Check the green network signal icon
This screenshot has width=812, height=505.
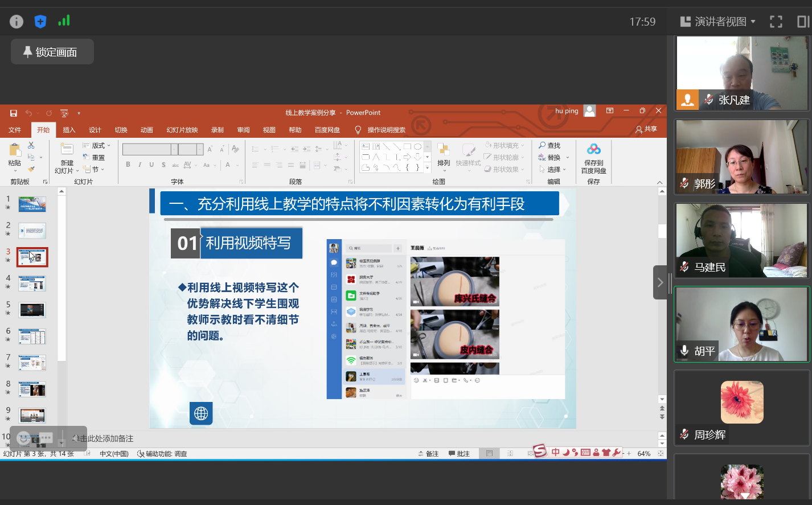click(64, 21)
